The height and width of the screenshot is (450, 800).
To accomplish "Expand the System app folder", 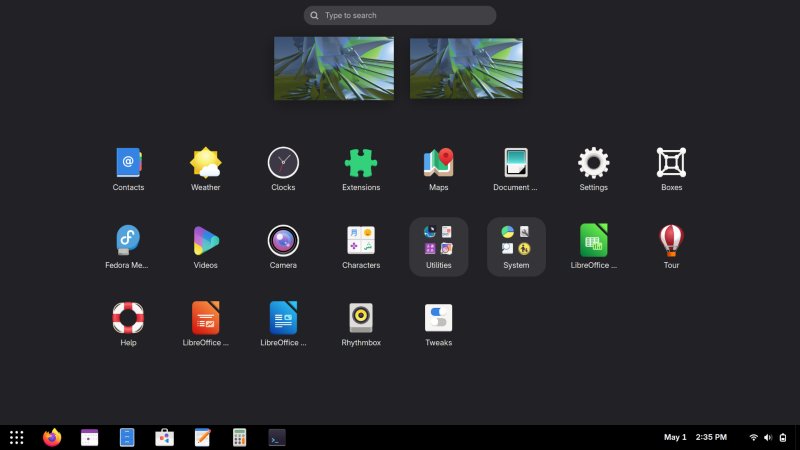I will pyautogui.click(x=516, y=245).
